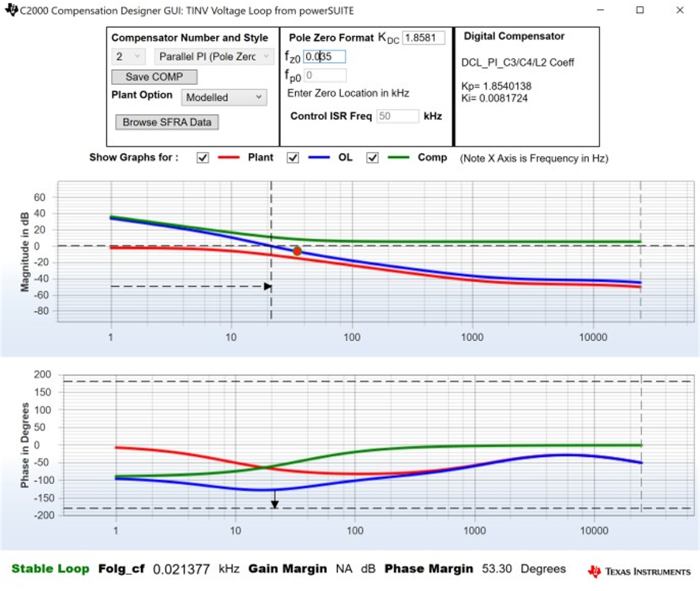Uncheck the OL graph checkbox
The height and width of the screenshot is (591, 700).
(293, 158)
